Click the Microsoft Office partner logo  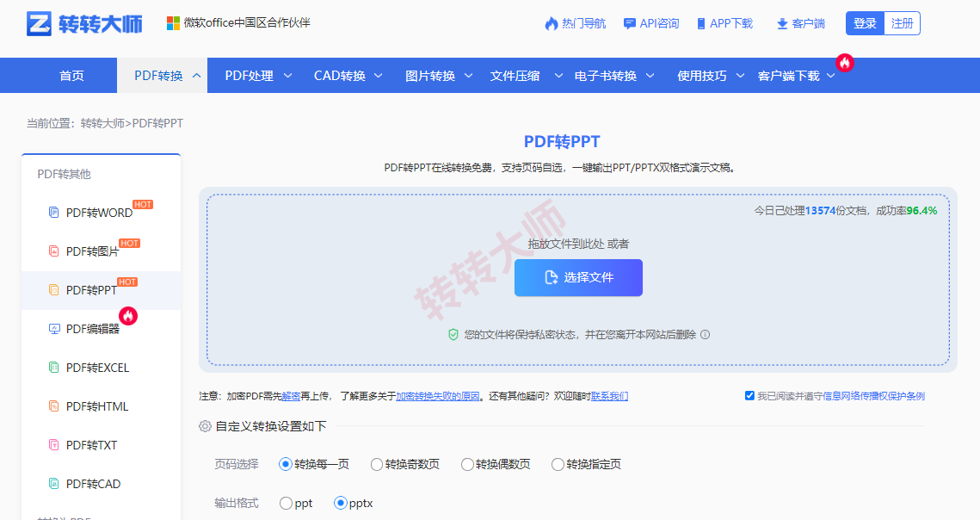point(173,23)
